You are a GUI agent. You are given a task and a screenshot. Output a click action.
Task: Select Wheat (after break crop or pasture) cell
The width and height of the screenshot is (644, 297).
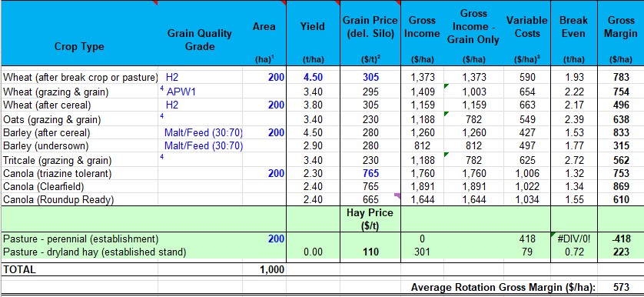coord(81,77)
